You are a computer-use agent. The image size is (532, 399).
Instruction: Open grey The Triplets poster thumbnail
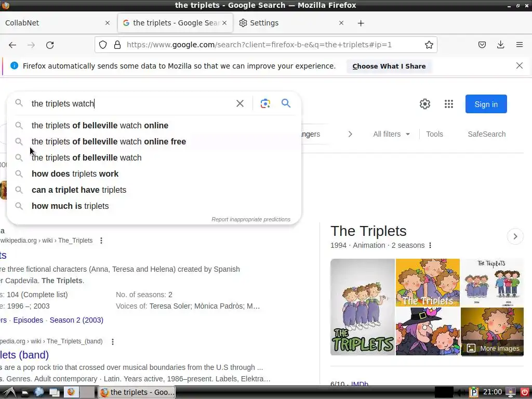362,307
